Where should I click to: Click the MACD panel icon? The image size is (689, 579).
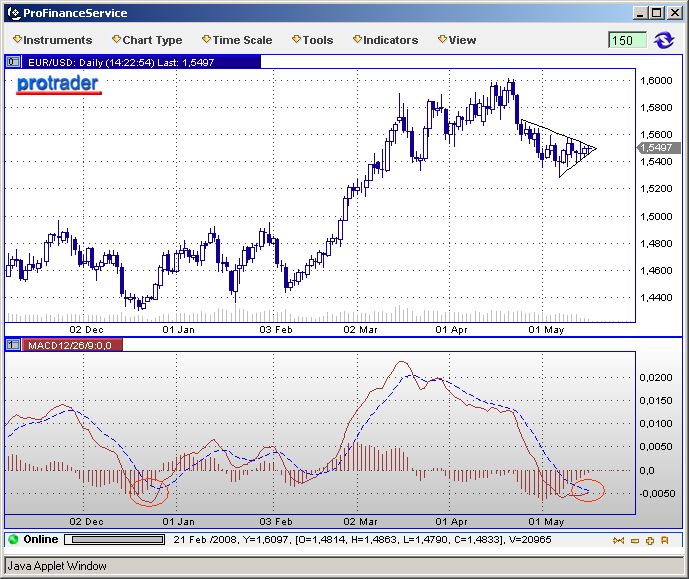click(x=13, y=345)
